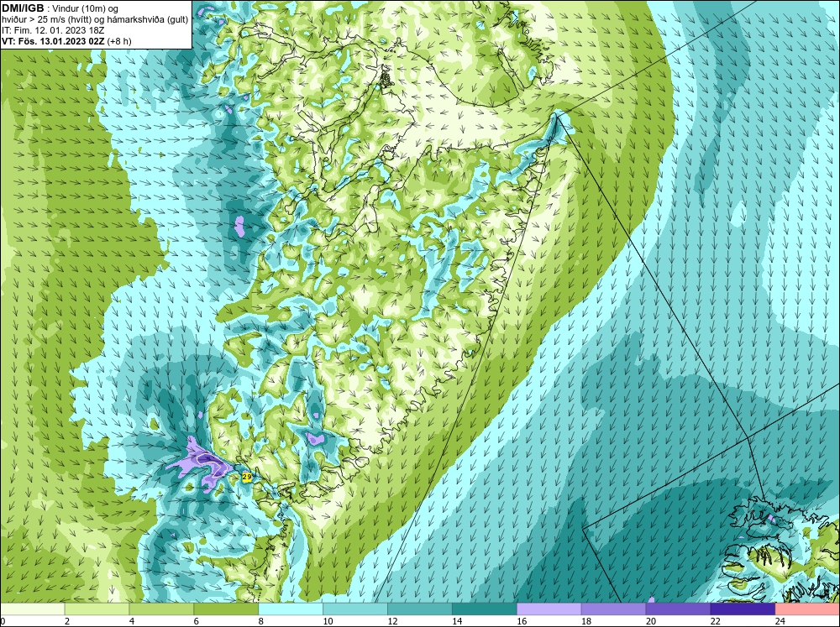Click the legend value 14
This screenshot has width=840, height=627.
[x=457, y=621]
